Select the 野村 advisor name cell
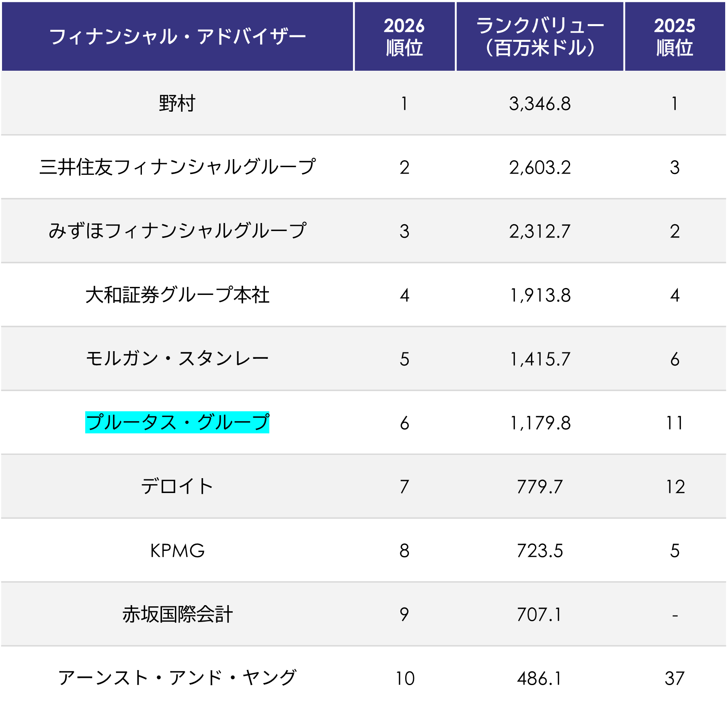 click(x=177, y=103)
